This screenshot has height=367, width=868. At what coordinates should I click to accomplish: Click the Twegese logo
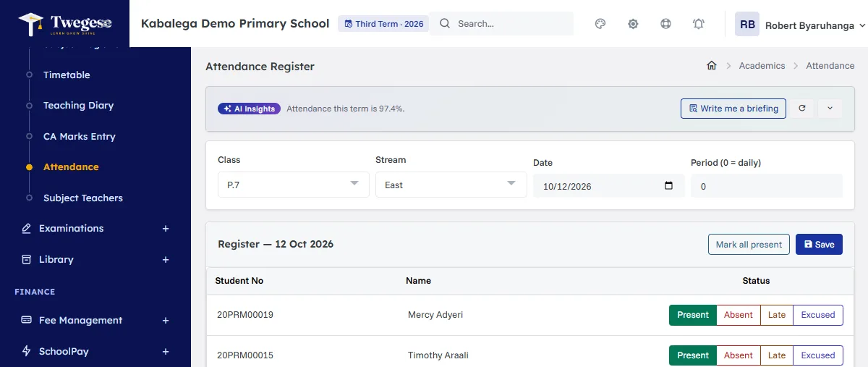pyautogui.click(x=65, y=24)
